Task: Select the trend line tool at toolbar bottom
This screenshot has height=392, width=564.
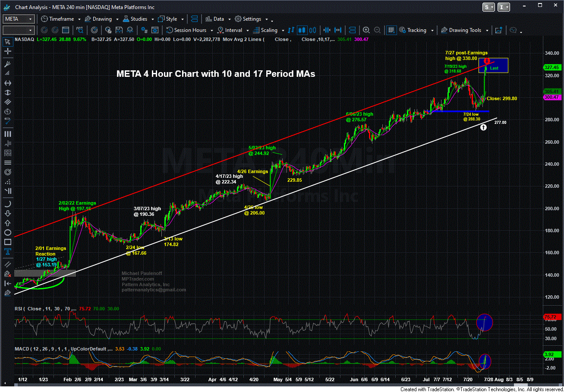Action: point(7,264)
